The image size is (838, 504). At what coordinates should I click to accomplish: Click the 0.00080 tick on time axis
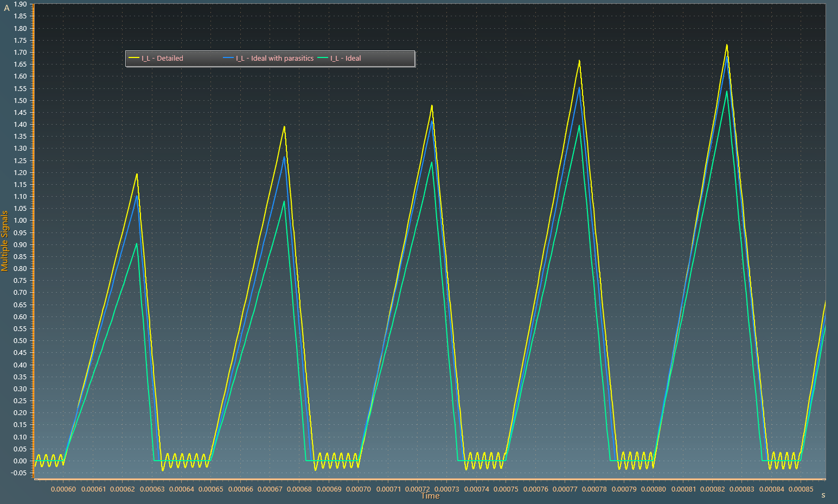pos(654,489)
